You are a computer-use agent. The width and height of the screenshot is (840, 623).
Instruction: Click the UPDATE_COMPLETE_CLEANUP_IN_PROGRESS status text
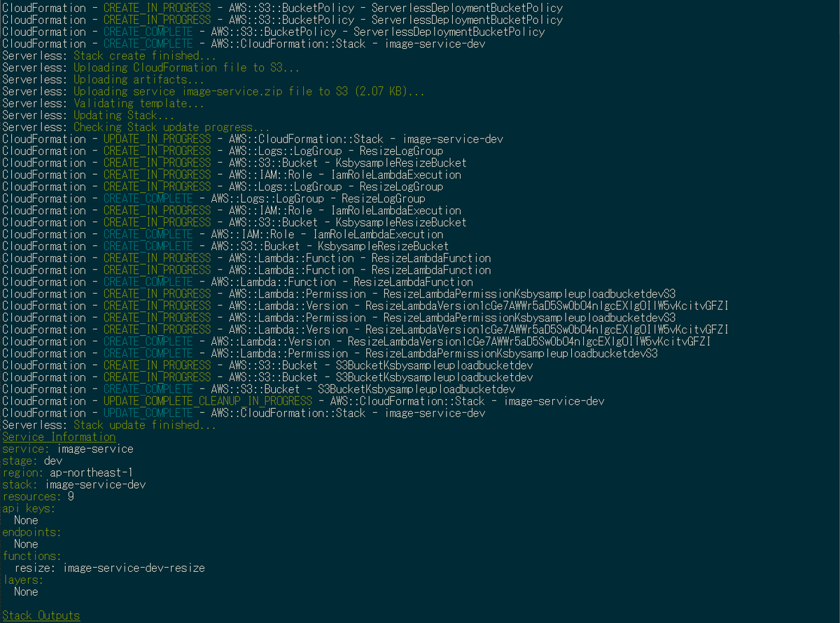click(207, 400)
